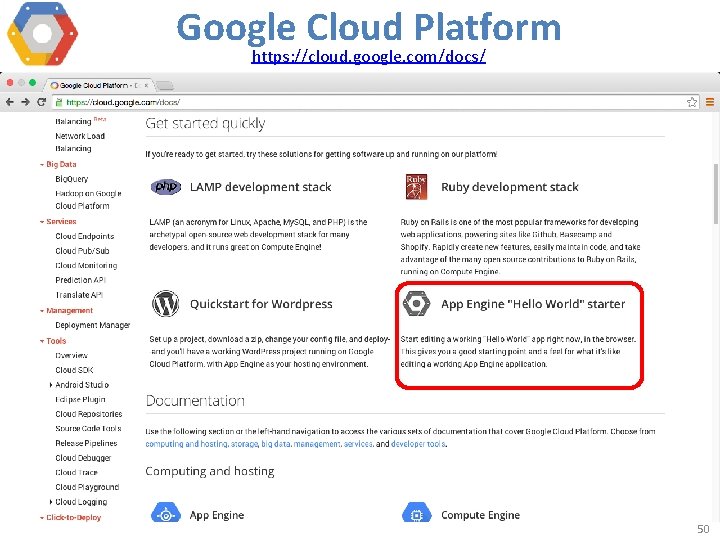This screenshot has height=540, width=720.
Task: Follow the 'management' link
Action: pos(317,444)
